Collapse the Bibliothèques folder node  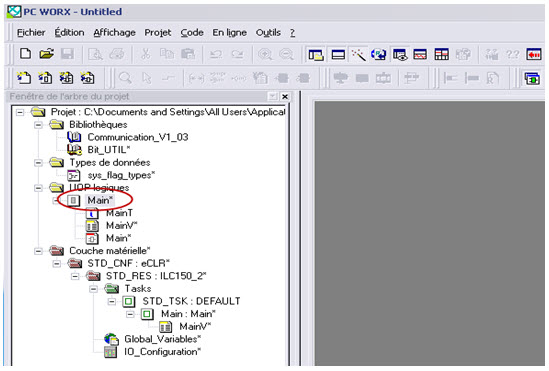[x=38, y=125]
